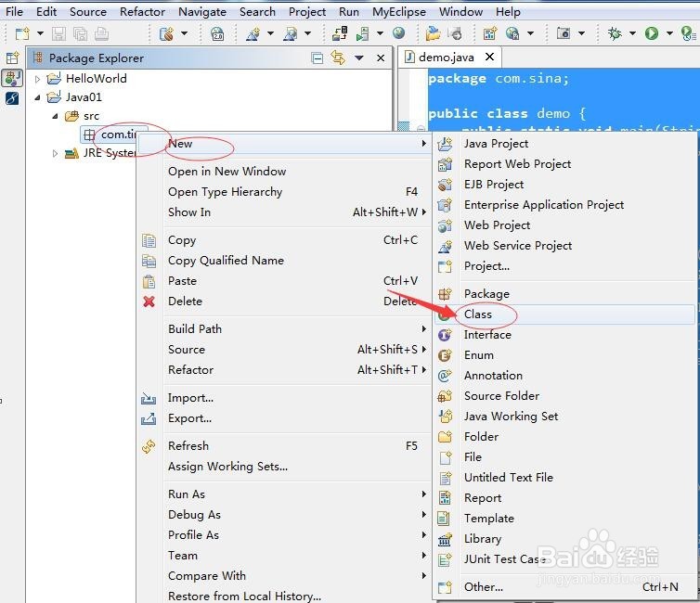This screenshot has width=700, height=603.
Task: Click the Save toolbar icon
Action: (x=58, y=33)
